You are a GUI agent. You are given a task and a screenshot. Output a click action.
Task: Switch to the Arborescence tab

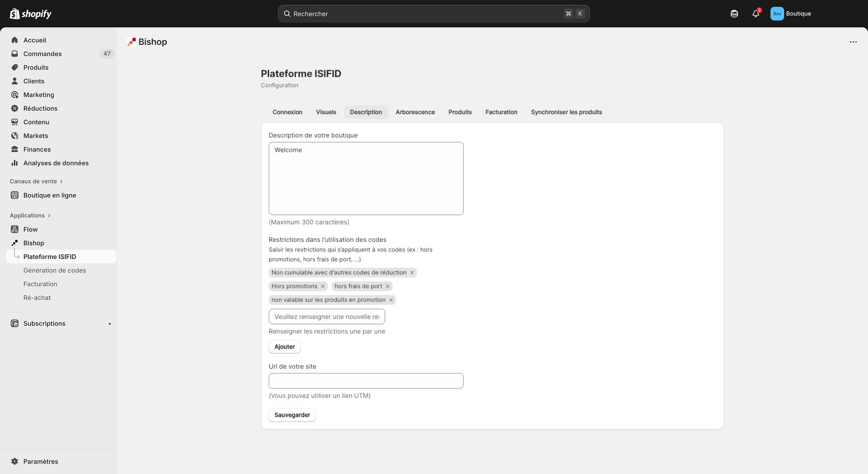415,112
